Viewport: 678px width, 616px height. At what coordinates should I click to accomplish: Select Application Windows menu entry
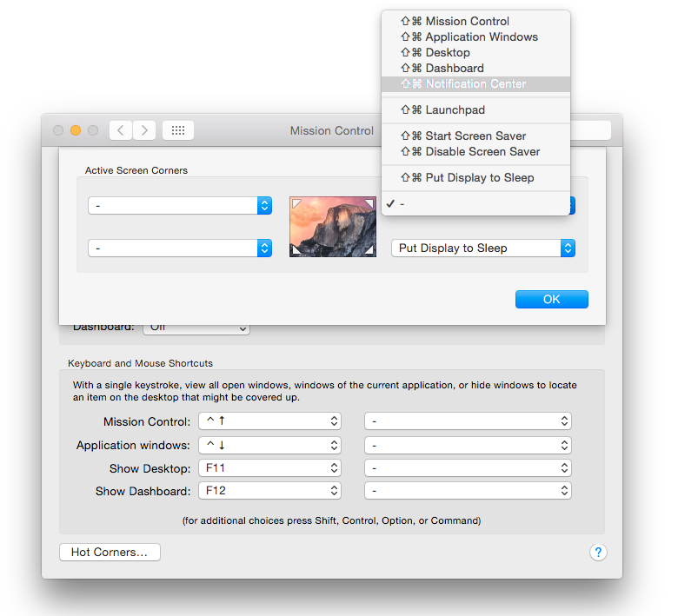click(x=475, y=36)
